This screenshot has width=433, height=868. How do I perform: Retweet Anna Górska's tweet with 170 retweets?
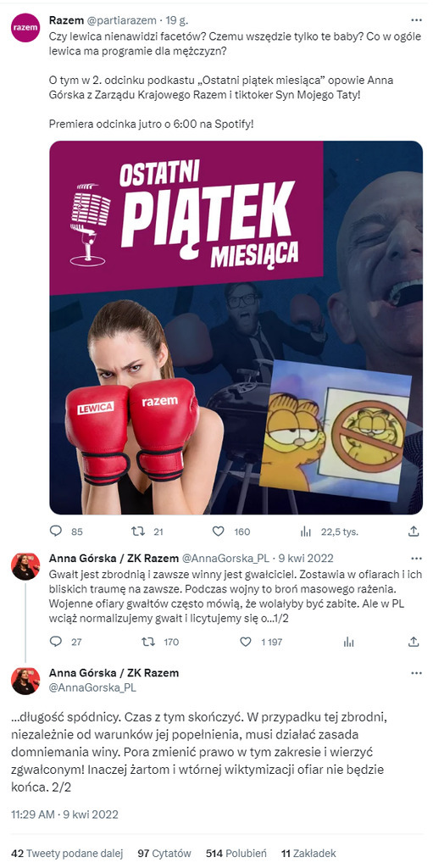(x=148, y=642)
